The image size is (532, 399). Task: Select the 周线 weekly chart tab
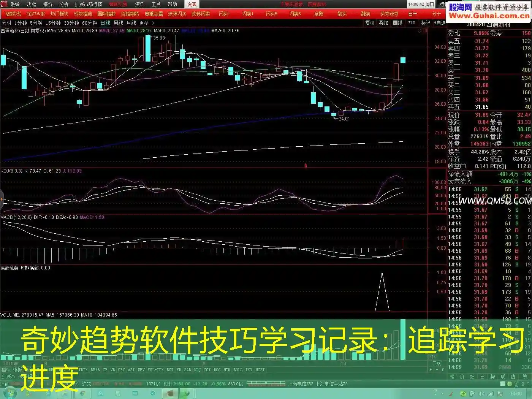coord(118,23)
